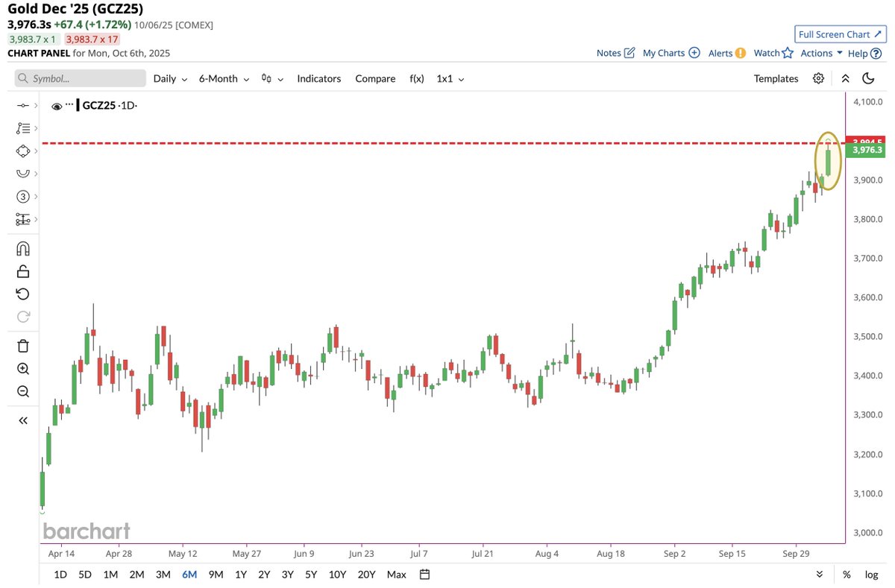Open the date picker calendar icon
The width and height of the screenshot is (895, 588).
pos(425,575)
